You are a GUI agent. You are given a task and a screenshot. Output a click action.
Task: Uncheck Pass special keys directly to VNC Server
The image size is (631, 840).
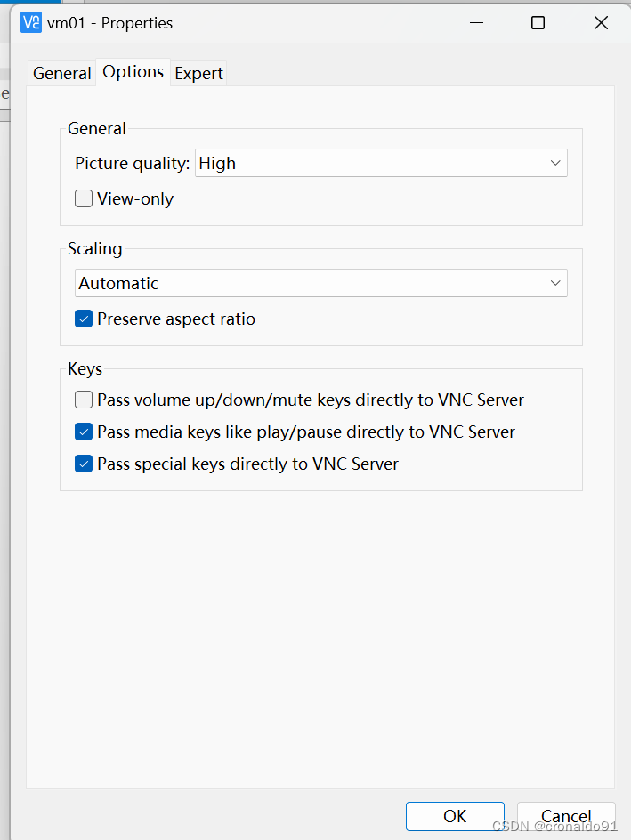click(84, 464)
